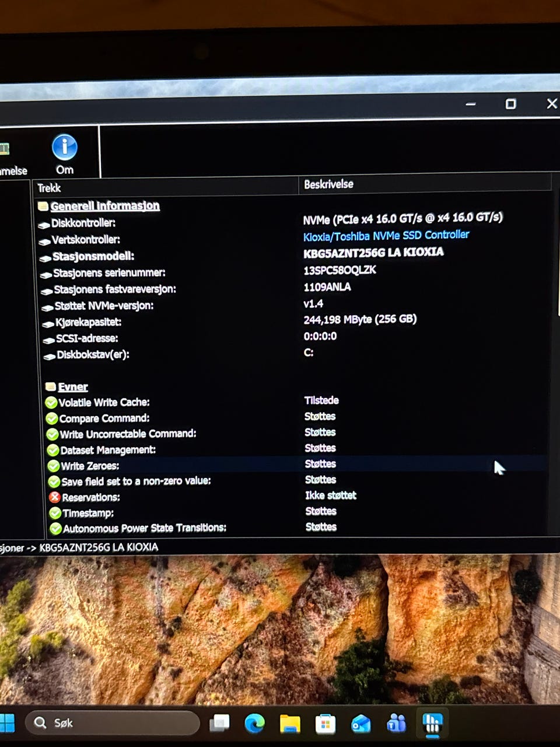Image resolution: width=560 pixels, height=747 pixels.
Task: Click the Evner section folder icon
Action: (x=51, y=386)
